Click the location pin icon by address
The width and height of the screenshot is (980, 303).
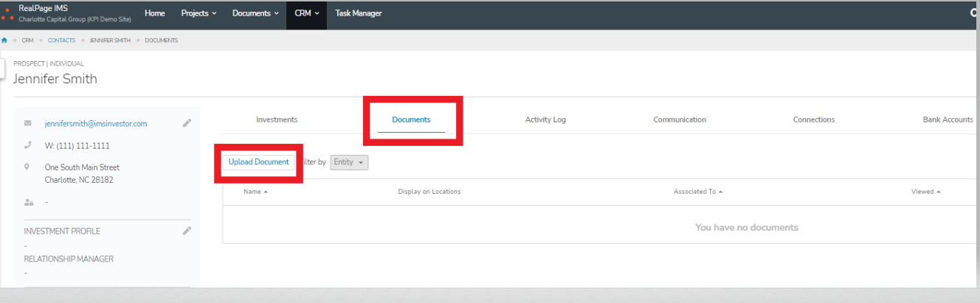pos(28,167)
